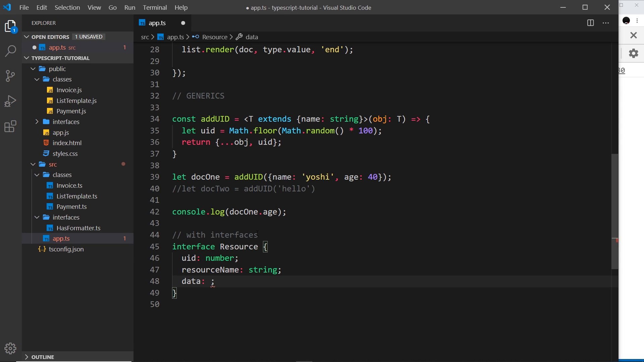
Task: Open the Extensions view icon
Action: 11,126
